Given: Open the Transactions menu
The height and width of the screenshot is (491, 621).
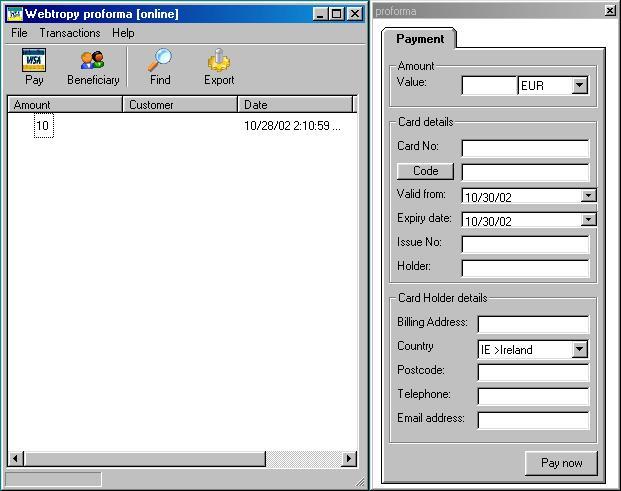Looking at the screenshot, I should [70, 33].
